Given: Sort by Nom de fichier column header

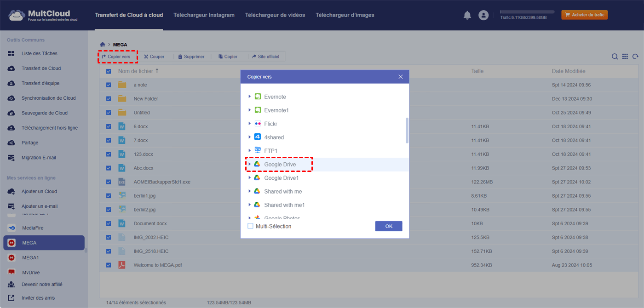Looking at the screenshot, I should (138, 71).
